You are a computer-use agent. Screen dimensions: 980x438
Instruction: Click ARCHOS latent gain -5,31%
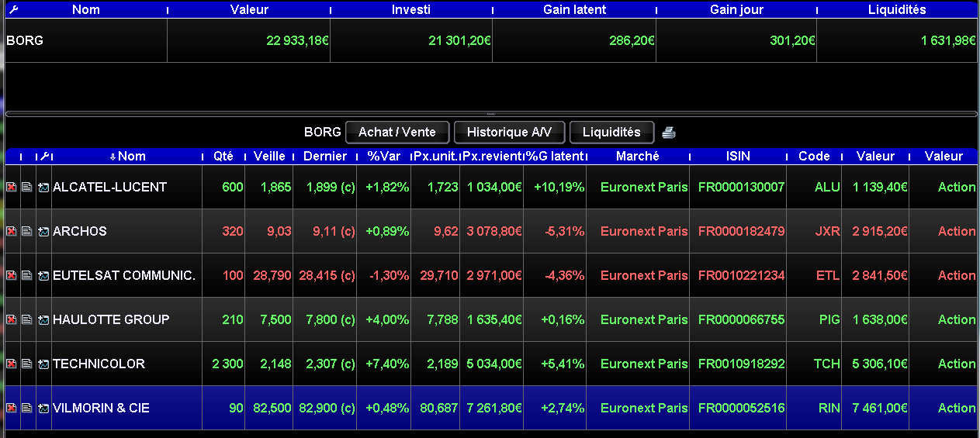coord(564,232)
